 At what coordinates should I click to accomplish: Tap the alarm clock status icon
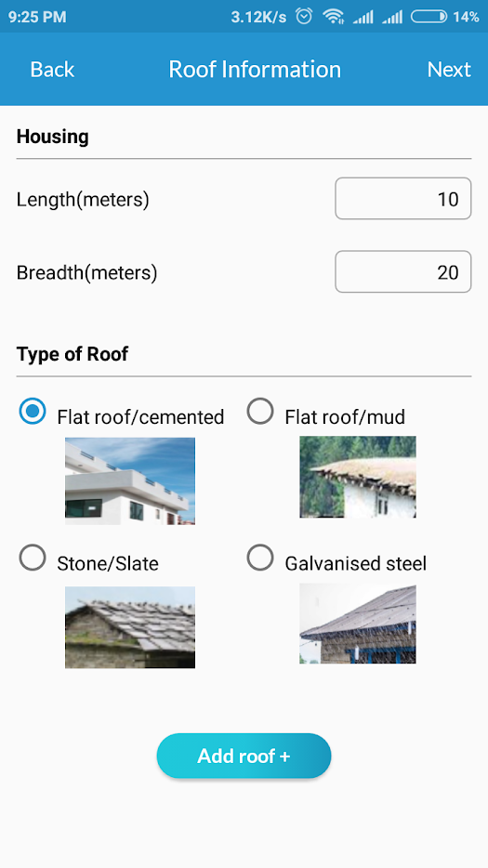click(304, 17)
